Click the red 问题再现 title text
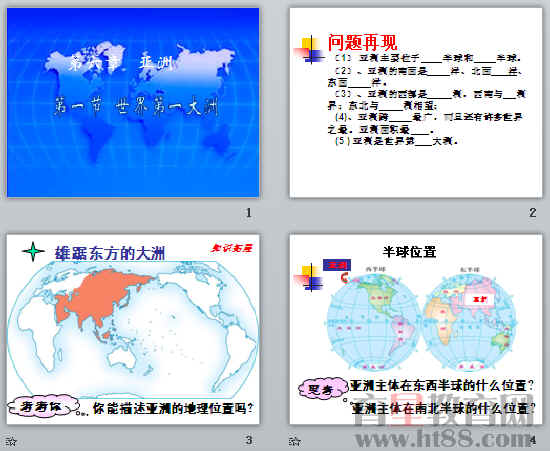 (362, 42)
